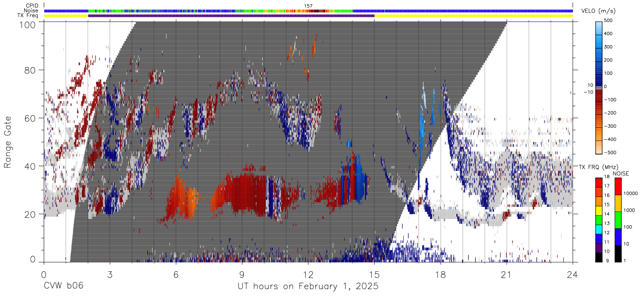Viewport: 644px width, 297px height.
Task: Click the UT hours on February 1, 2025 title
Action: 308,287
